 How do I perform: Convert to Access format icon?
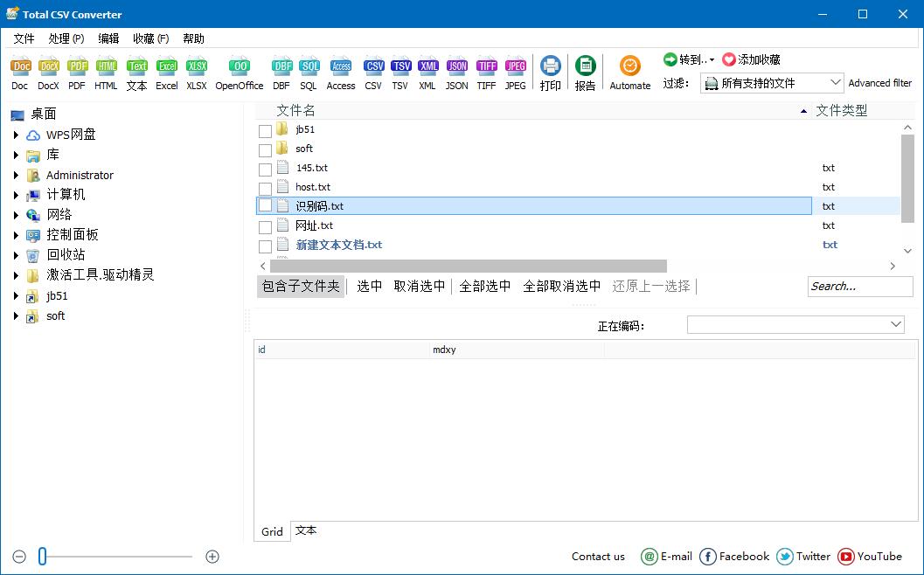[x=341, y=66]
